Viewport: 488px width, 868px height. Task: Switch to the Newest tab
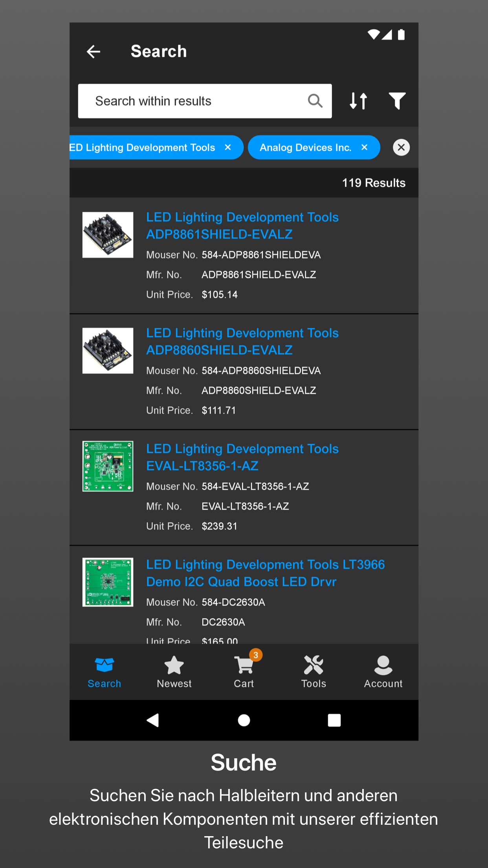point(174,672)
